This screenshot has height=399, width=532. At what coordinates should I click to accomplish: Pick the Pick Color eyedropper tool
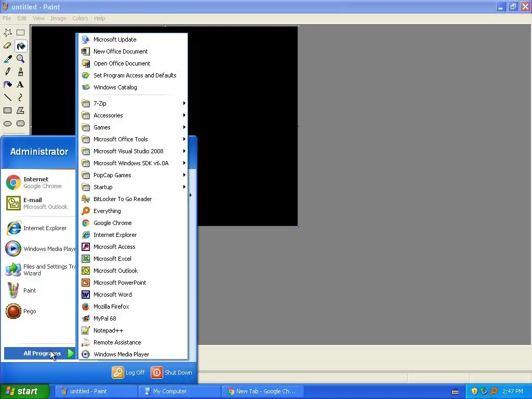pyautogui.click(x=7, y=59)
